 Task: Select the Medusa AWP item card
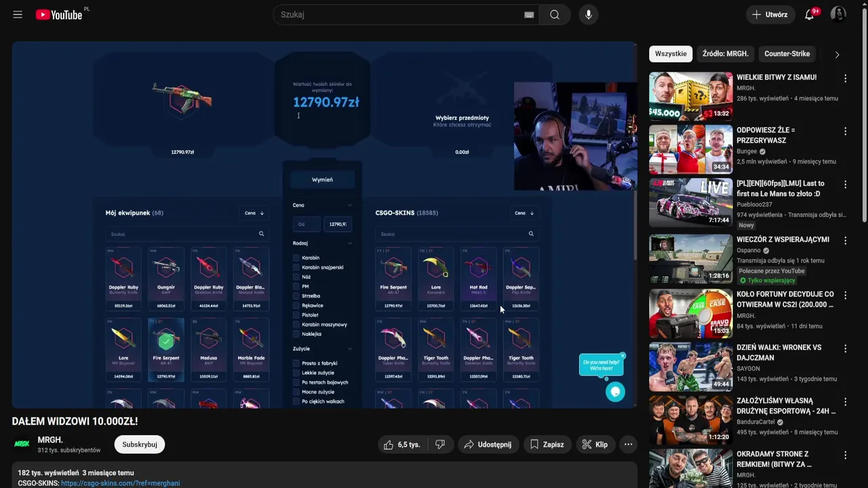[x=209, y=349]
